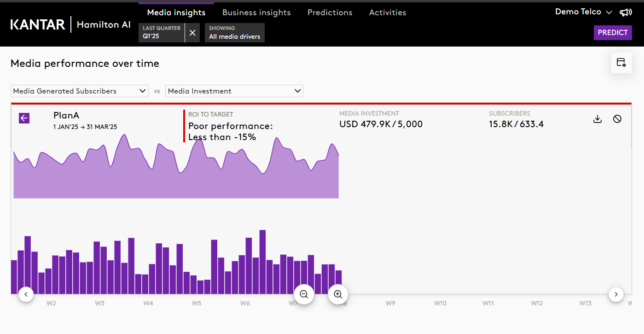
Task: Open the Showing All media drivers filter
Action: click(x=235, y=33)
